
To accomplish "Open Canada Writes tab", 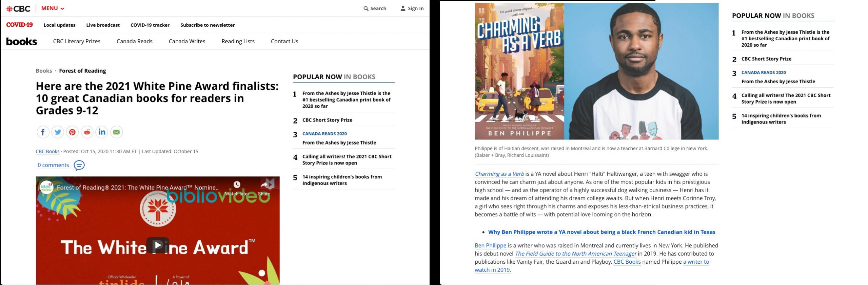I will pyautogui.click(x=187, y=41).
